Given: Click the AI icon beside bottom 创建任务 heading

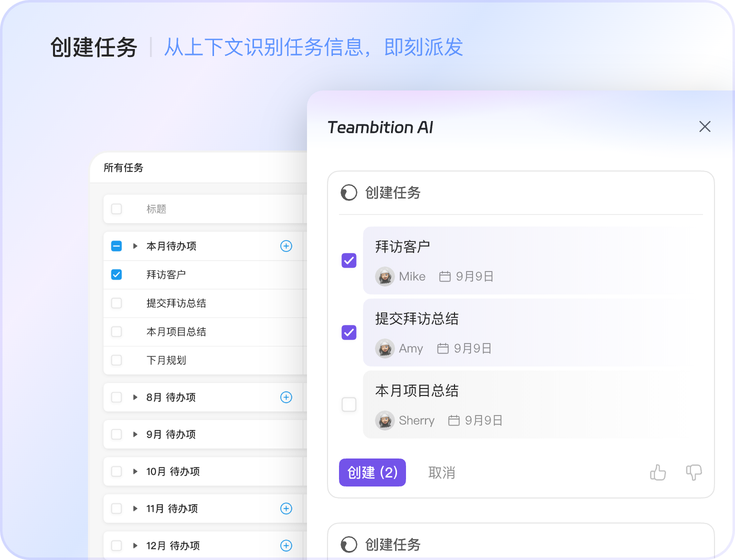Looking at the screenshot, I should tap(349, 544).
